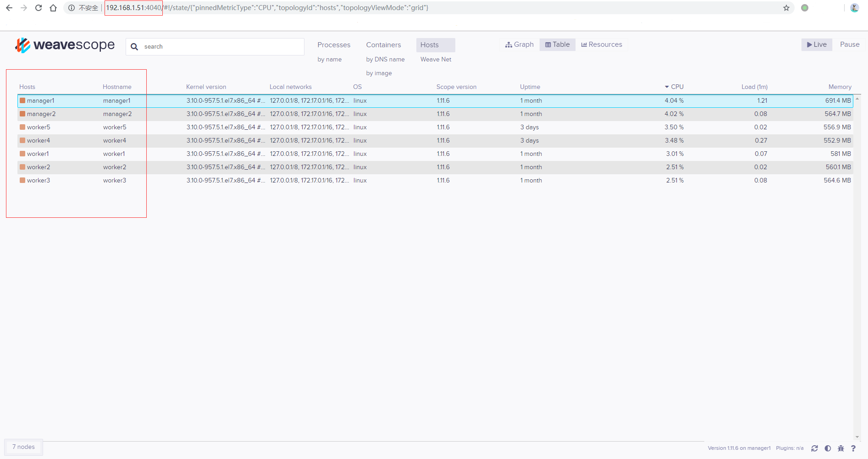Select the Hosts topology

436,45
